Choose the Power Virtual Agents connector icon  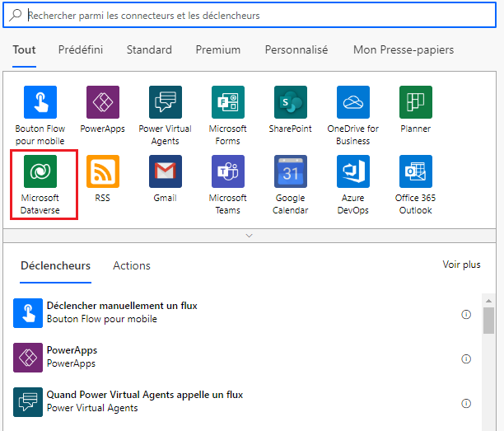pos(166,102)
